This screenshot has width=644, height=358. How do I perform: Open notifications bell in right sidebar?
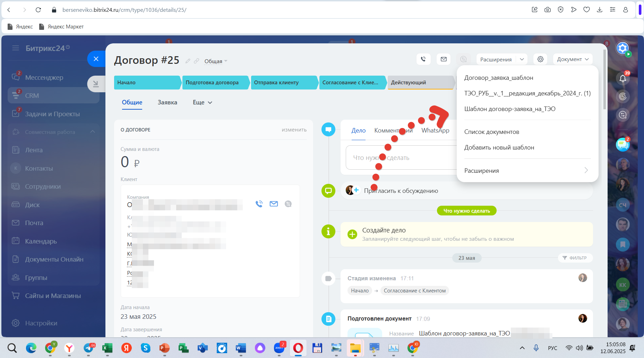click(622, 78)
